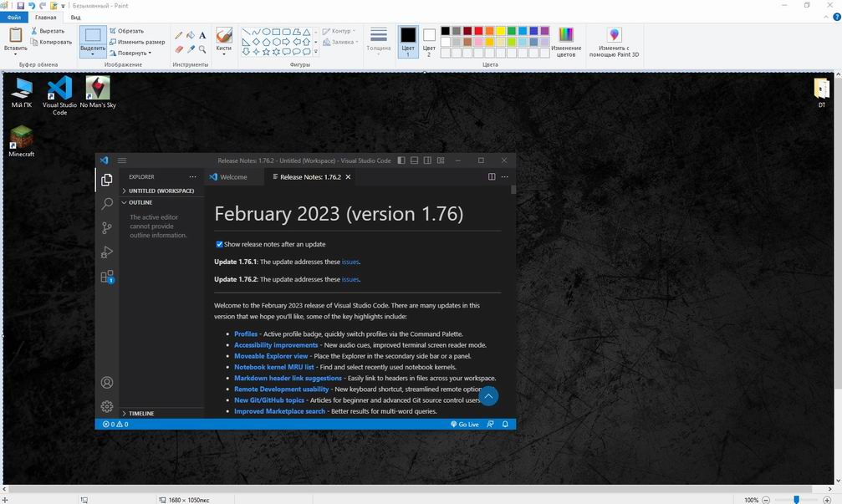Switch to the Home (Главная) ribbon tab
Viewport: 842px width, 504px height.
point(46,18)
